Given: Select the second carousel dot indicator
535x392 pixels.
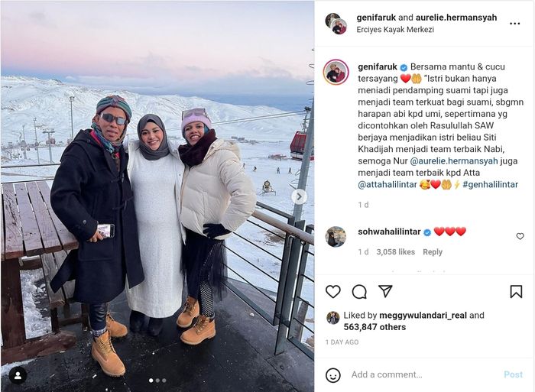Looking at the screenshot, I should tap(157, 381).
